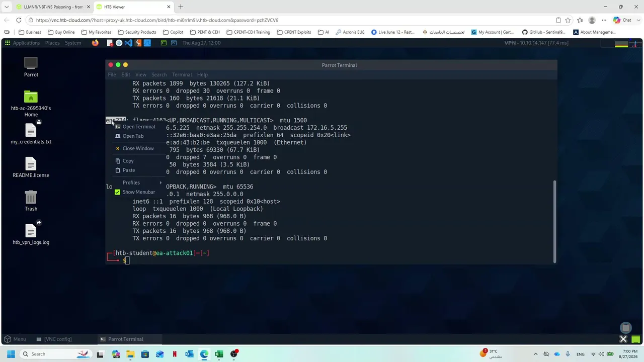Open the Places menu in Parrot panel
Viewport: 644px width, 362px height.
pos(52,43)
